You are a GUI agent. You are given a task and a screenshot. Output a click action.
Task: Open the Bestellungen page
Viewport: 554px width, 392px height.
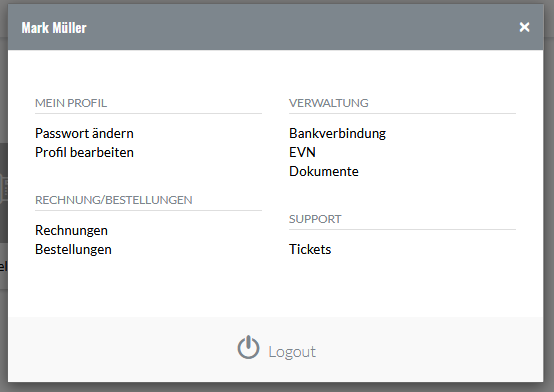[x=73, y=250]
